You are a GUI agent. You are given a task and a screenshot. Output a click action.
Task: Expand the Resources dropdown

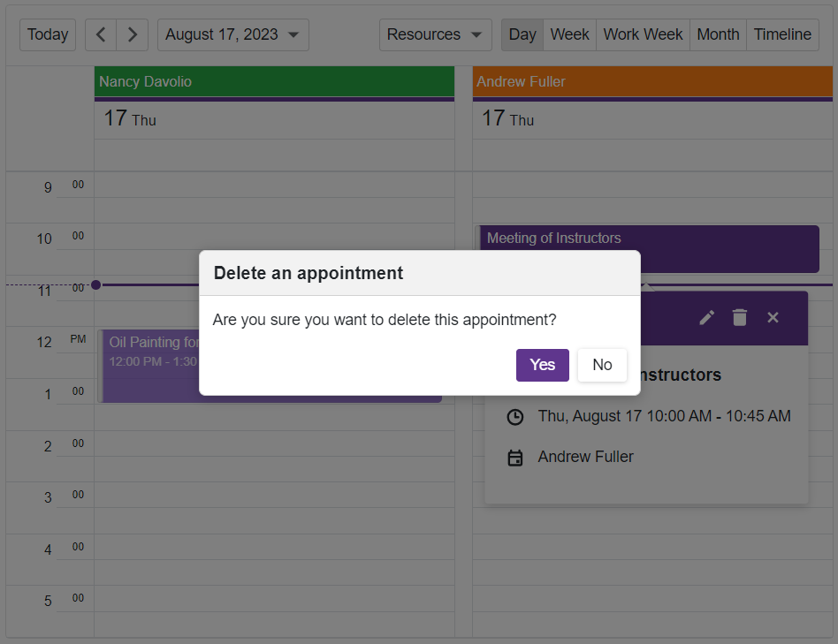pos(435,34)
